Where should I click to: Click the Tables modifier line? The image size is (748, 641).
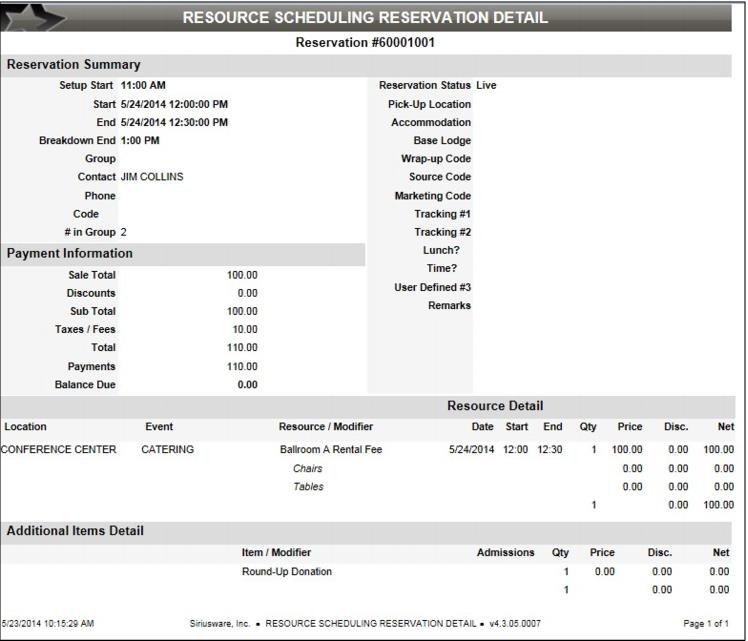308,487
